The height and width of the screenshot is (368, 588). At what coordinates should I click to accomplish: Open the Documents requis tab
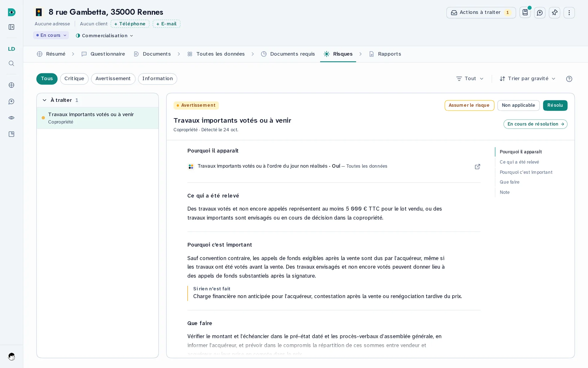pos(288,54)
